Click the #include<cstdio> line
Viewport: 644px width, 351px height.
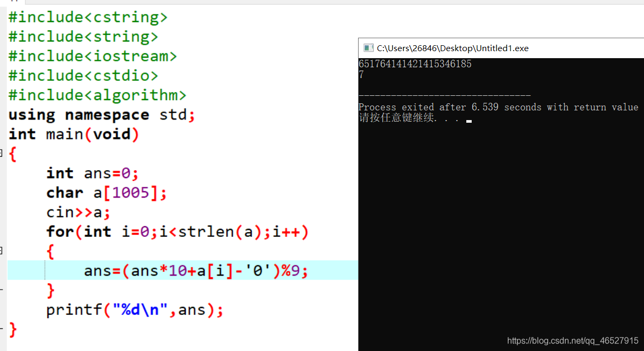(83, 75)
